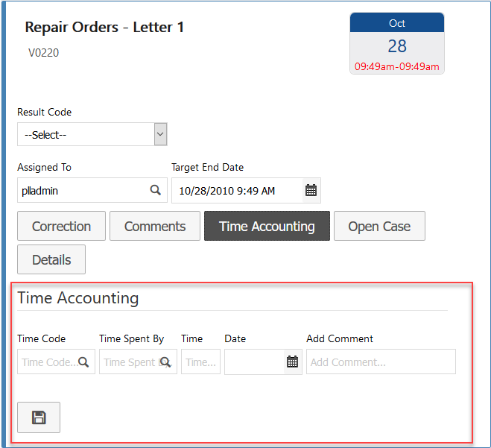Screen dimensions: 491x448
Task: Click the Assigned To text field
Action: [80, 190]
